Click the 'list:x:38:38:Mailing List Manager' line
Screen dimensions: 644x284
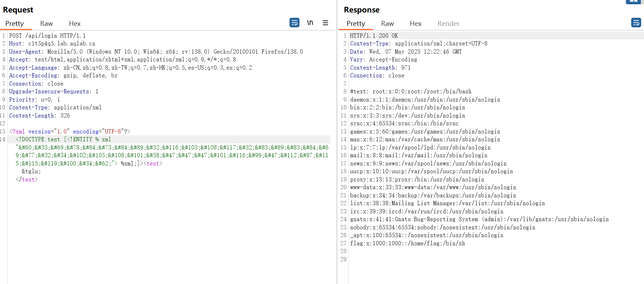click(447, 203)
